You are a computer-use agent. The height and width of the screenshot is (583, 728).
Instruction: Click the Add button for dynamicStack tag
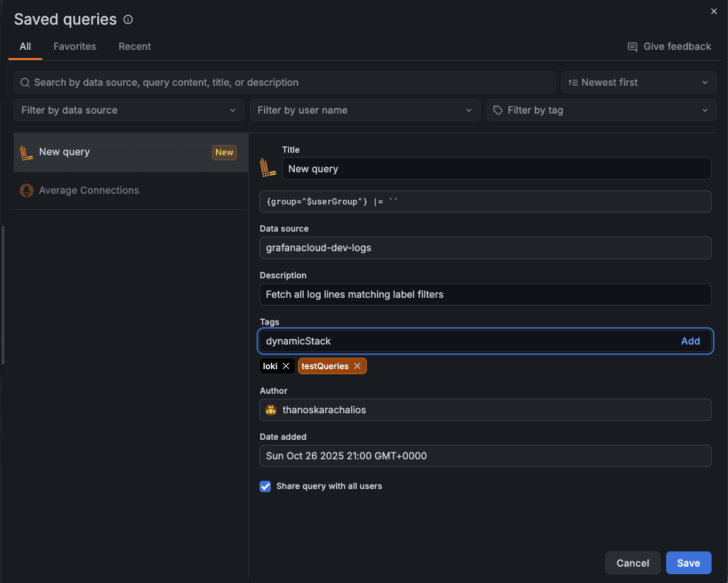(x=691, y=341)
